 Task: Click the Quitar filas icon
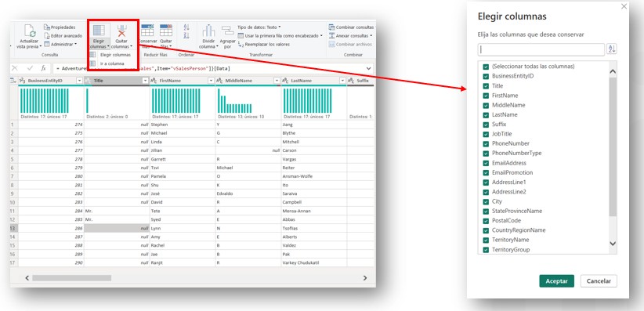pos(166,31)
